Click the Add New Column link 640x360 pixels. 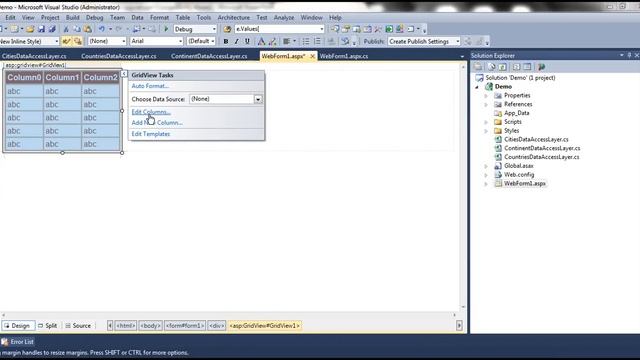click(157, 122)
